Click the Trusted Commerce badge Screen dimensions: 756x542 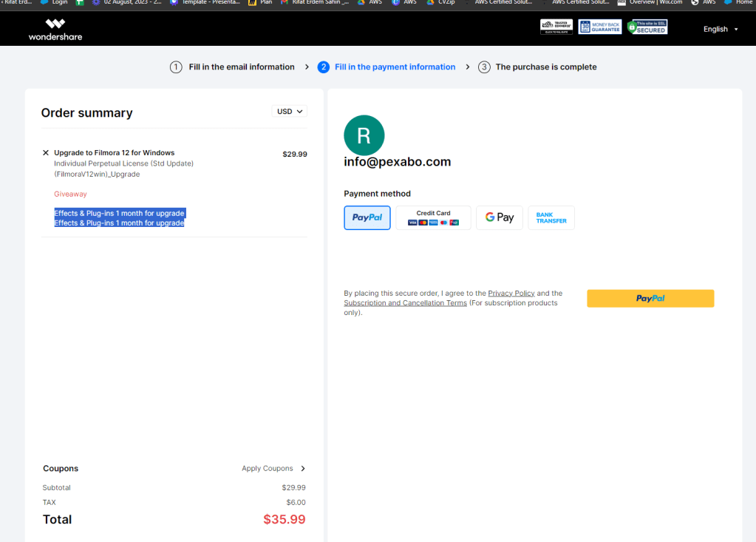pos(556,27)
